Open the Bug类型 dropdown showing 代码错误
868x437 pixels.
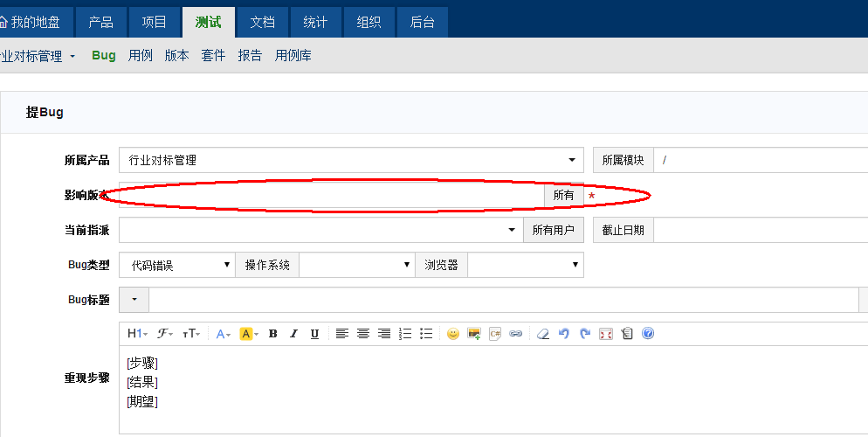pyautogui.click(x=177, y=265)
